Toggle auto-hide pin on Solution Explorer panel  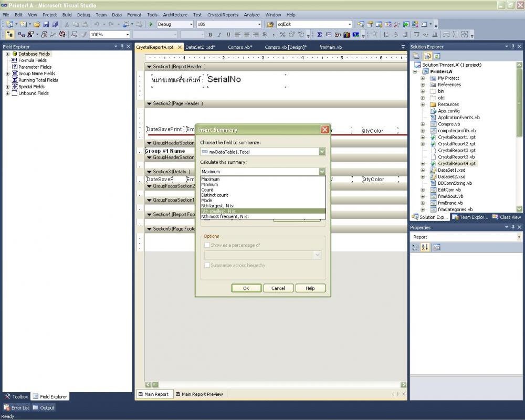(513, 47)
